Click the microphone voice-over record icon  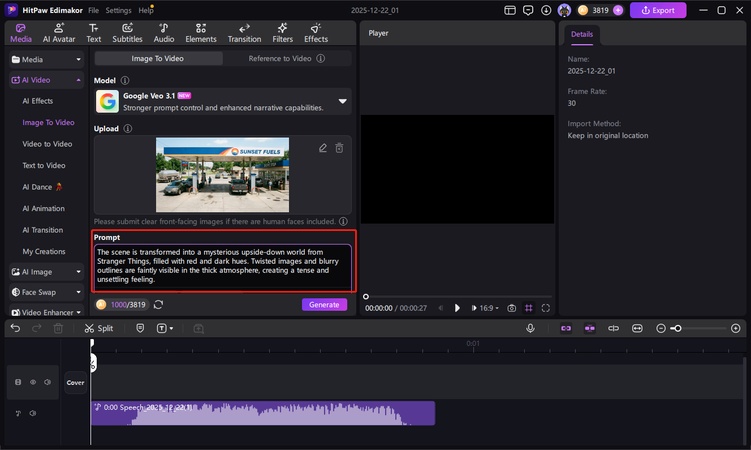[x=530, y=328]
